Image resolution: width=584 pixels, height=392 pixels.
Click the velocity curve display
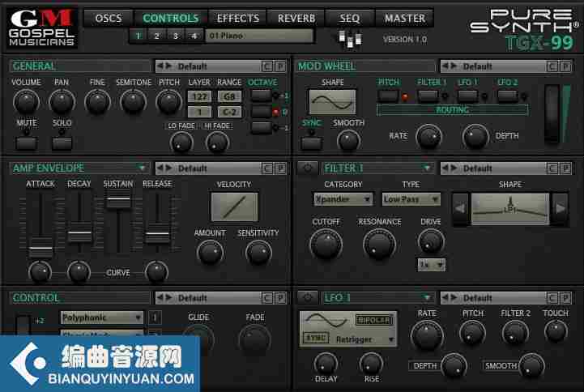pyautogui.click(x=234, y=207)
